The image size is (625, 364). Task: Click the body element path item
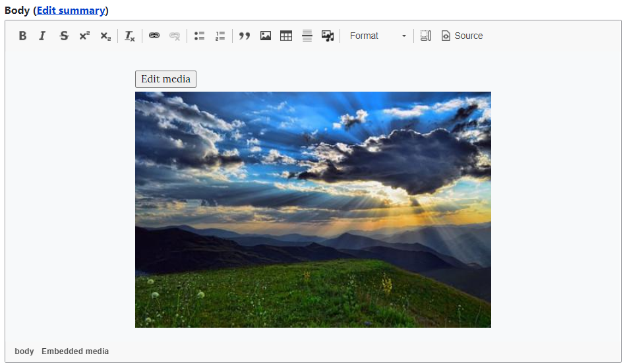click(x=24, y=351)
